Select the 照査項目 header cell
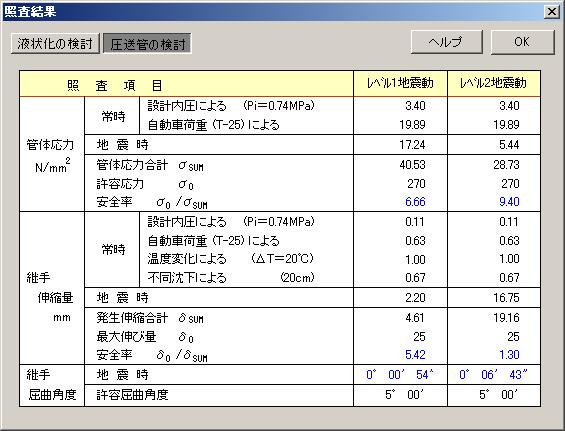Viewport: 565px width, 431px height. 186,84
